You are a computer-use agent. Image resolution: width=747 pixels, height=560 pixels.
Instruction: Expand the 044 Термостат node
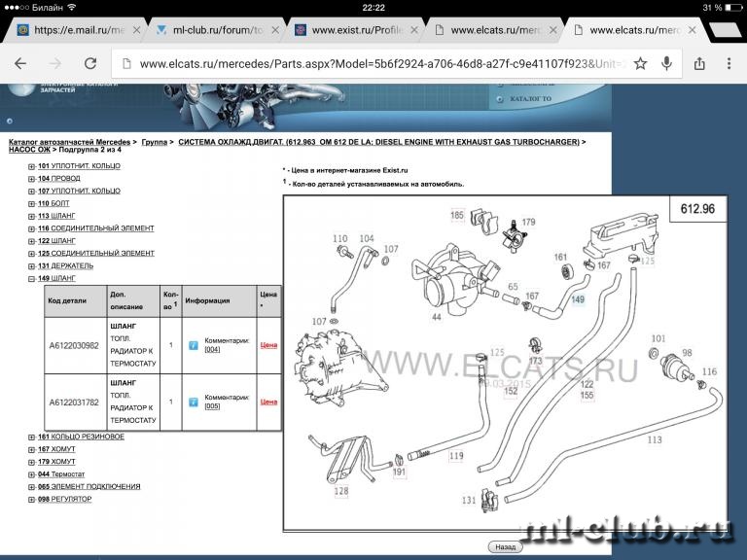click(32, 474)
